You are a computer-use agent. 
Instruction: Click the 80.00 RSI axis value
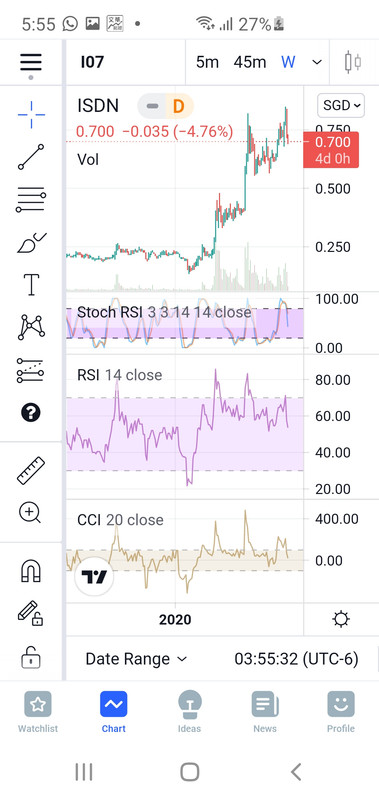(333, 380)
